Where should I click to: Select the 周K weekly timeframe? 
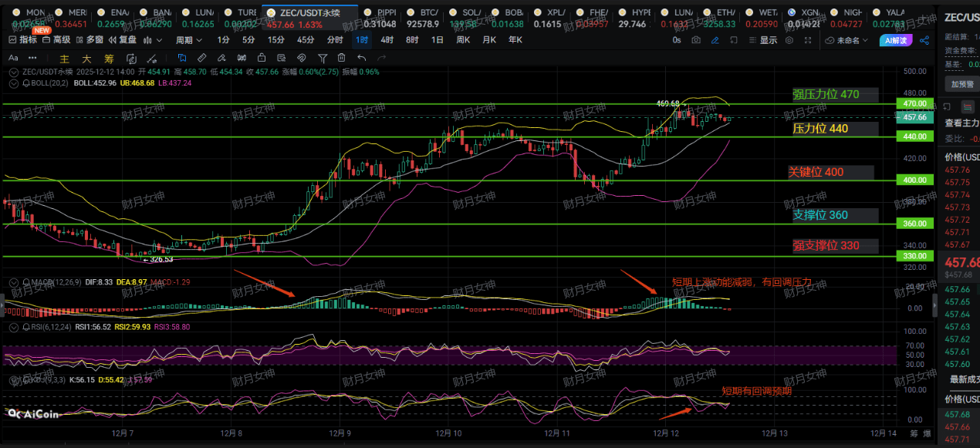pyautogui.click(x=463, y=40)
